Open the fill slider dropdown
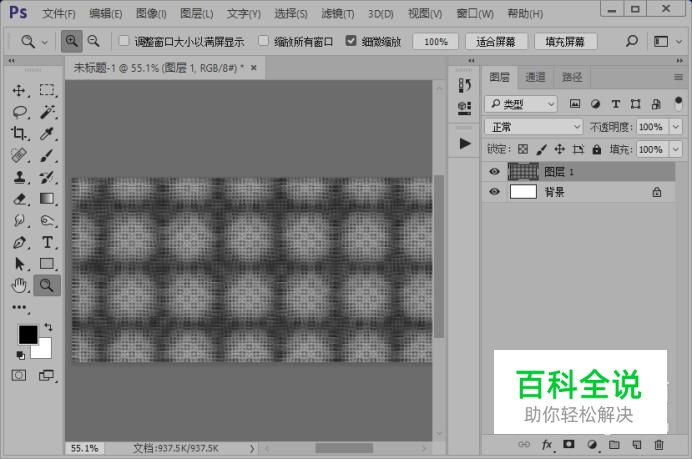Image resolution: width=692 pixels, height=459 pixels. coord(676,149)
